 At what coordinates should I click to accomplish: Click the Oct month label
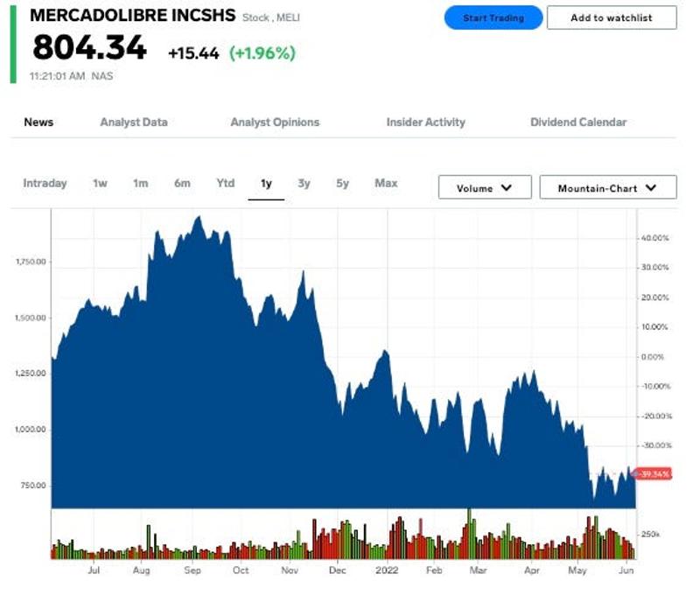coord(241,570)
